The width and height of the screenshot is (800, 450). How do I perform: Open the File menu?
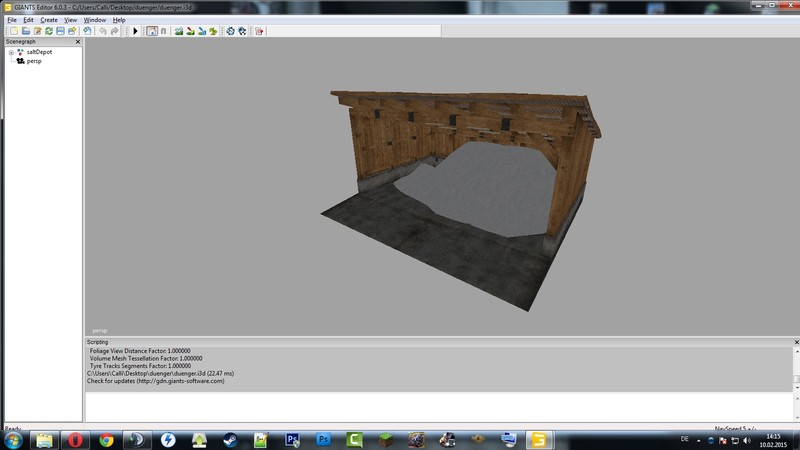coord(12,20)
